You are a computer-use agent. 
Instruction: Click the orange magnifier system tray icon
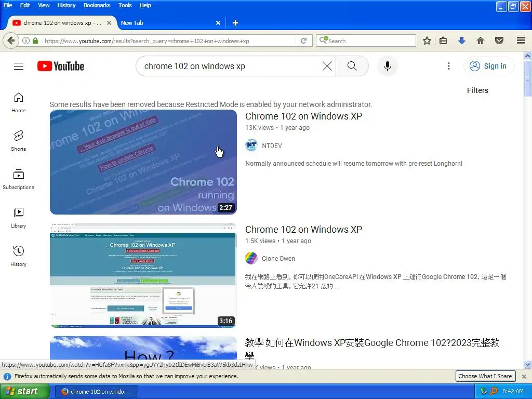click(494, 391)
